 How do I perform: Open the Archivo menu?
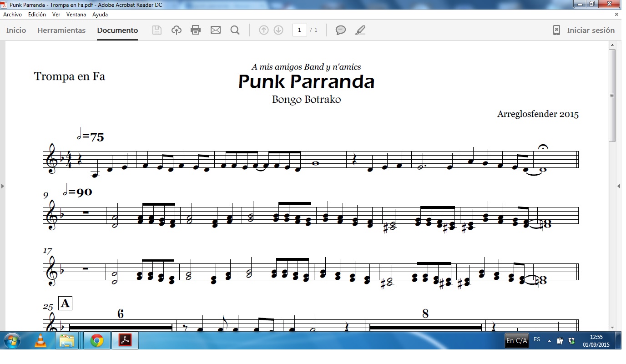12,15
